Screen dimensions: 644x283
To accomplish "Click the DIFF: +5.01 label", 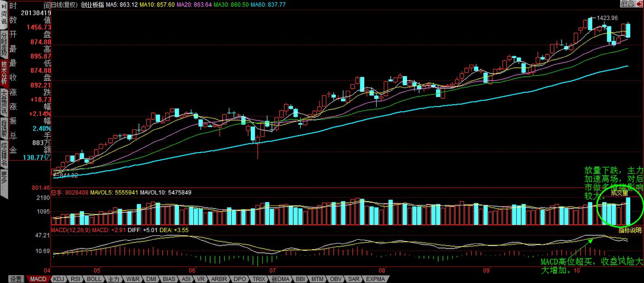I will (142, 230).
